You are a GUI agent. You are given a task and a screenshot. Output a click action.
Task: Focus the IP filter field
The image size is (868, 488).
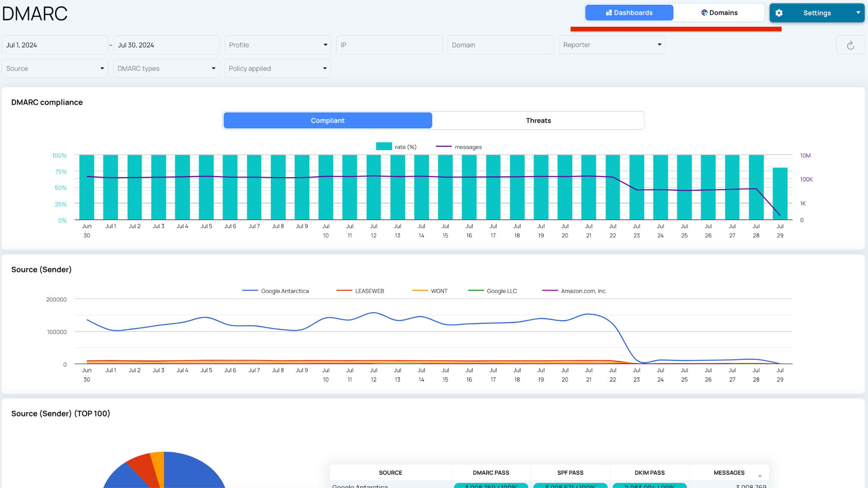[389, 45]
